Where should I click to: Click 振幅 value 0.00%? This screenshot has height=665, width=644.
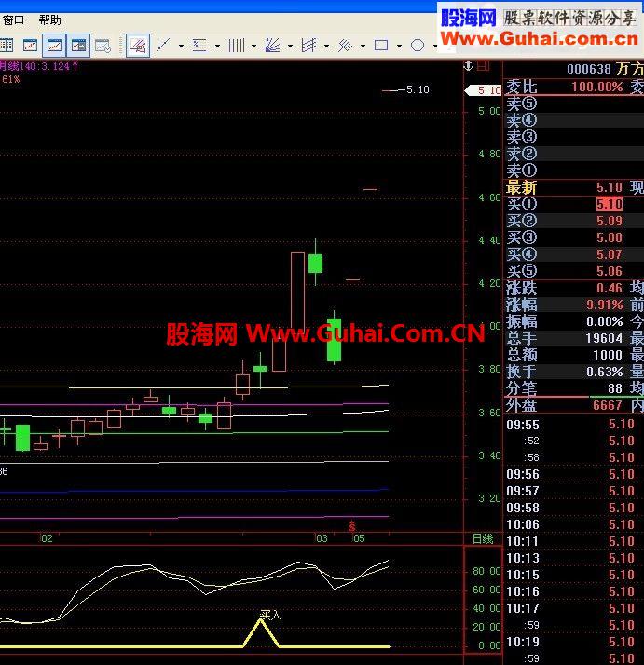(605, 321)
